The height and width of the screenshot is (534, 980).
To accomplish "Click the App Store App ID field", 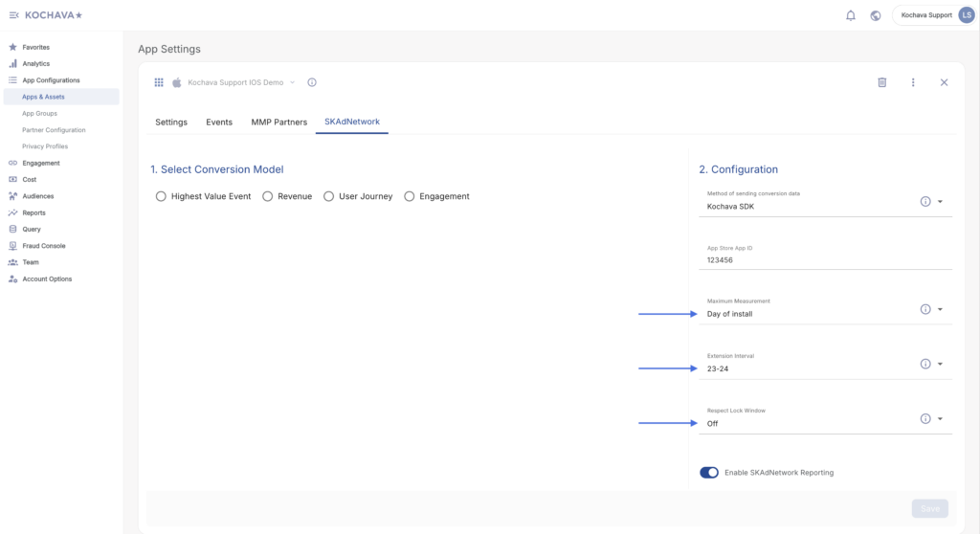I will [823, 259].
